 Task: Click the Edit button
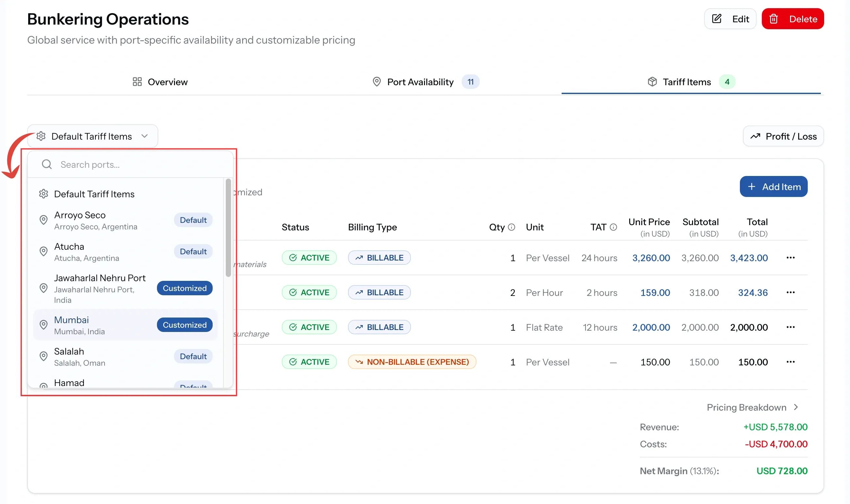point(730,19)
